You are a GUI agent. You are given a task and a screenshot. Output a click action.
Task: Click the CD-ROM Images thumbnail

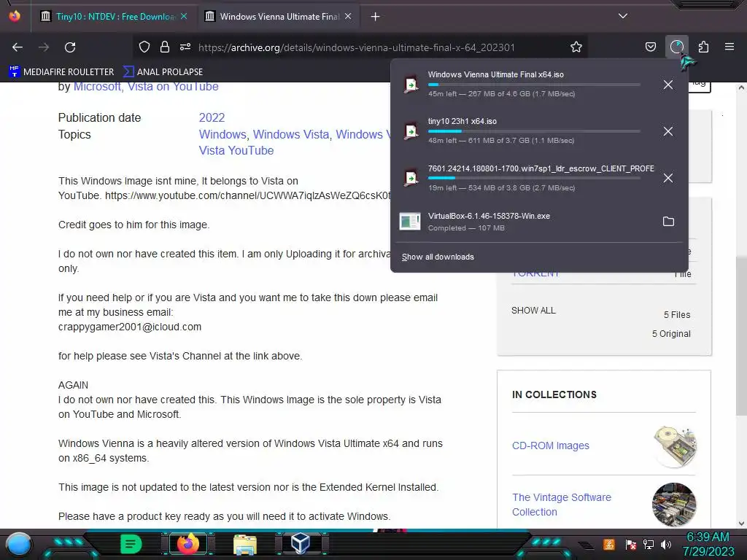(x=675, y=446)
